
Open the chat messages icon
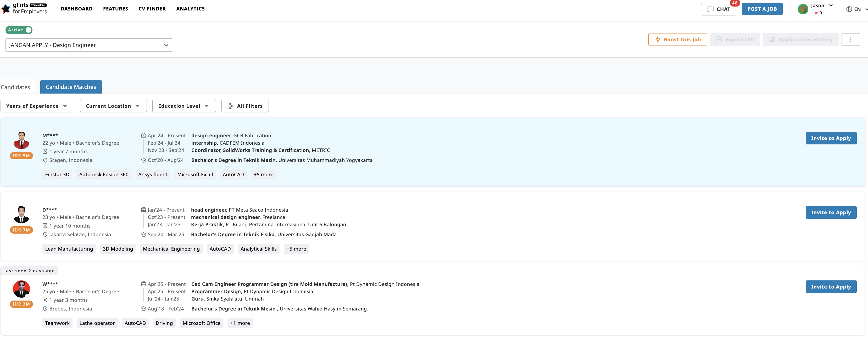click(x=711, y=9)
